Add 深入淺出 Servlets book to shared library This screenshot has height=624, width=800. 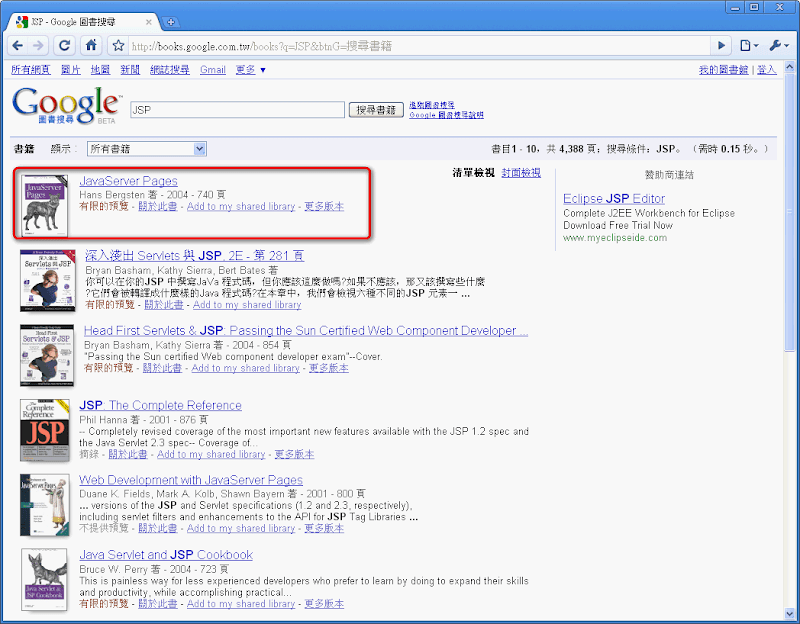point(247,305)
